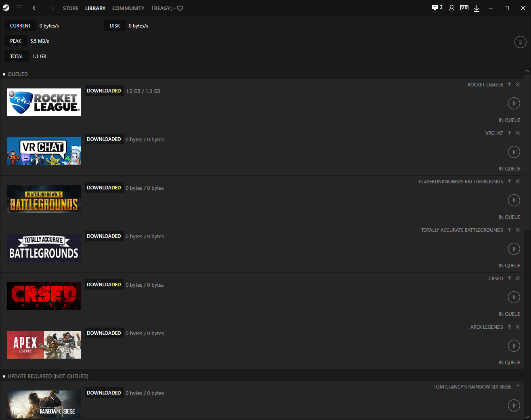Move Totally Accurate Battlegrounds up in queue

tap(510, 230)
